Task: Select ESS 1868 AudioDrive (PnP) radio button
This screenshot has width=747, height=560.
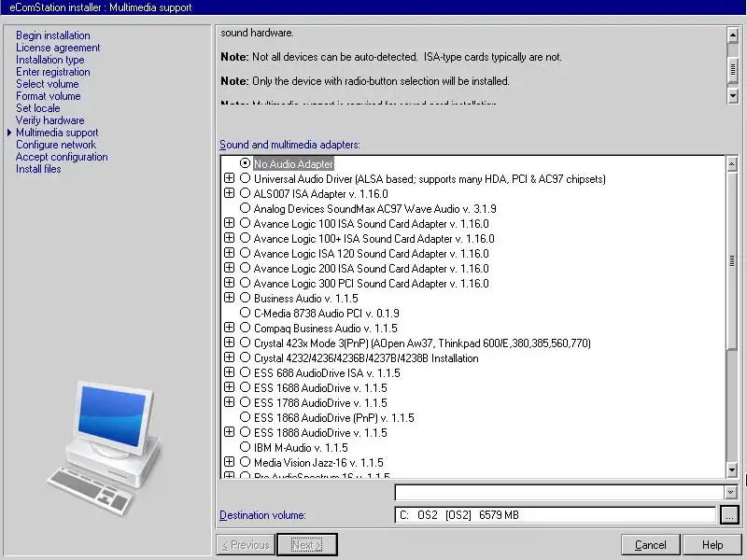Action: coord(245,417)
